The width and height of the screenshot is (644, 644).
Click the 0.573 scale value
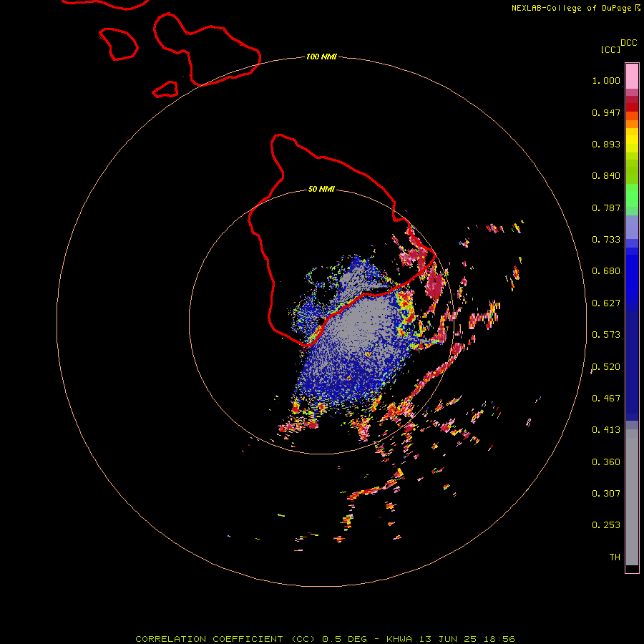pos(606,335)
